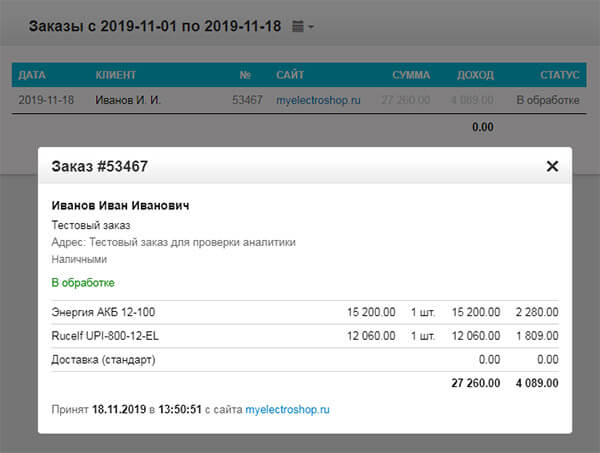The image size is (600, 453).
Task: Click the КЛИЕНТ column header
Action: pos(115,75)
